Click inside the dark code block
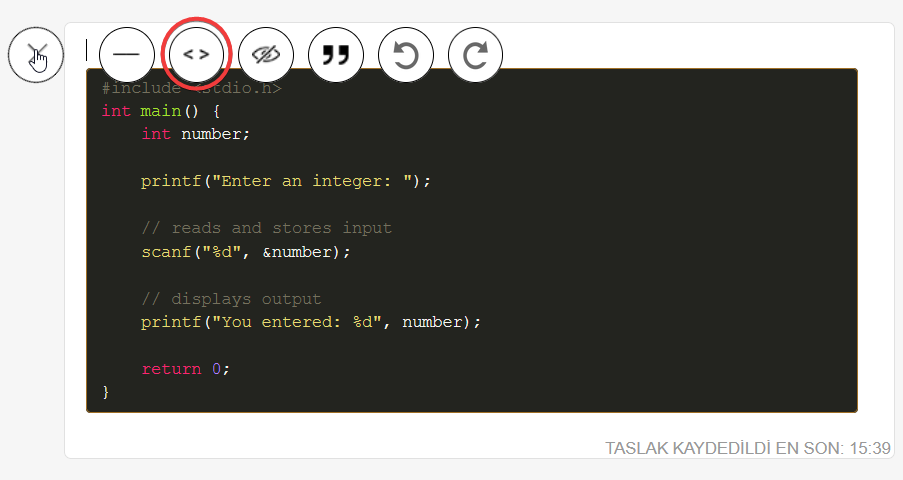This screenshot has width=903, height=480. tap(472, 240)
